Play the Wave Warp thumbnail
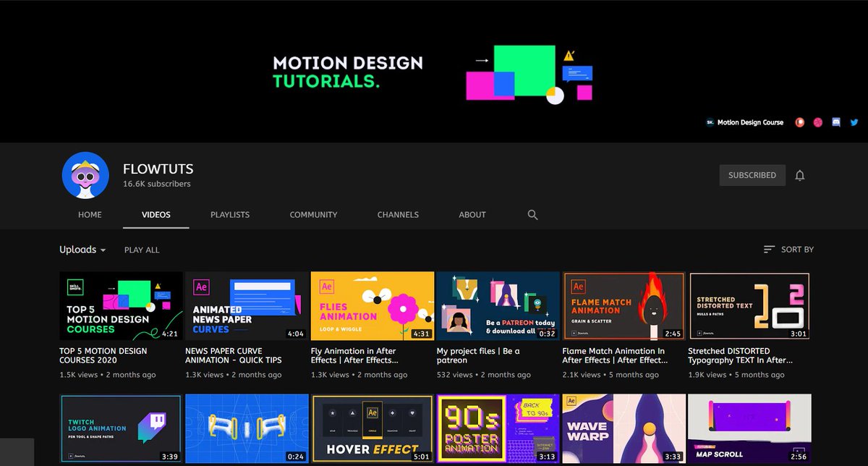Image resolution: width=868 pixels, height=466 pixels. click(x=624, y=428)
